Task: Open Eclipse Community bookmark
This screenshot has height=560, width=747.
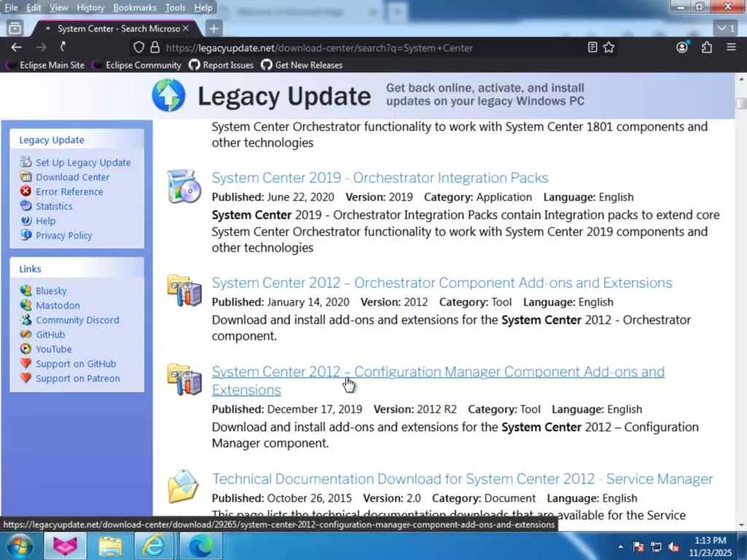Action: (x=138, y=65)
